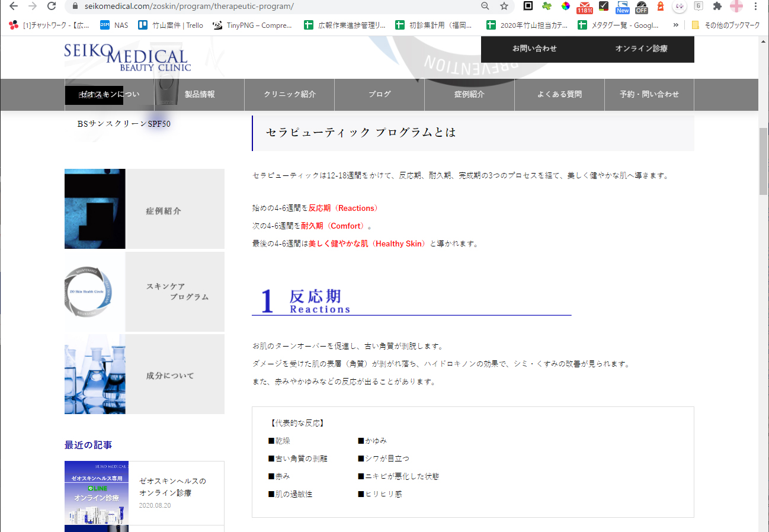Click the BSサンスクリーンSPF50 sidebar link

point(124,124)
